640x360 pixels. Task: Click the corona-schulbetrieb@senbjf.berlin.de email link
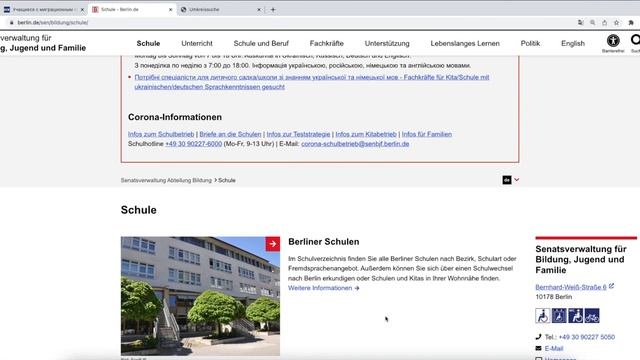355,144
